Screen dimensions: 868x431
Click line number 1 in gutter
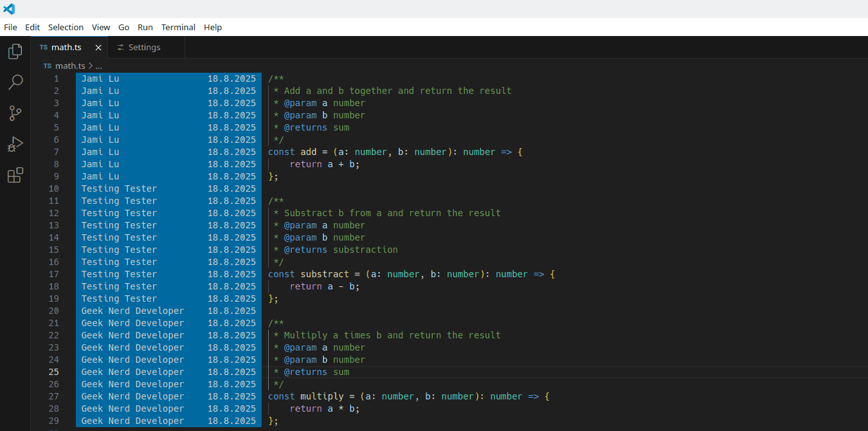pos(56,78)
